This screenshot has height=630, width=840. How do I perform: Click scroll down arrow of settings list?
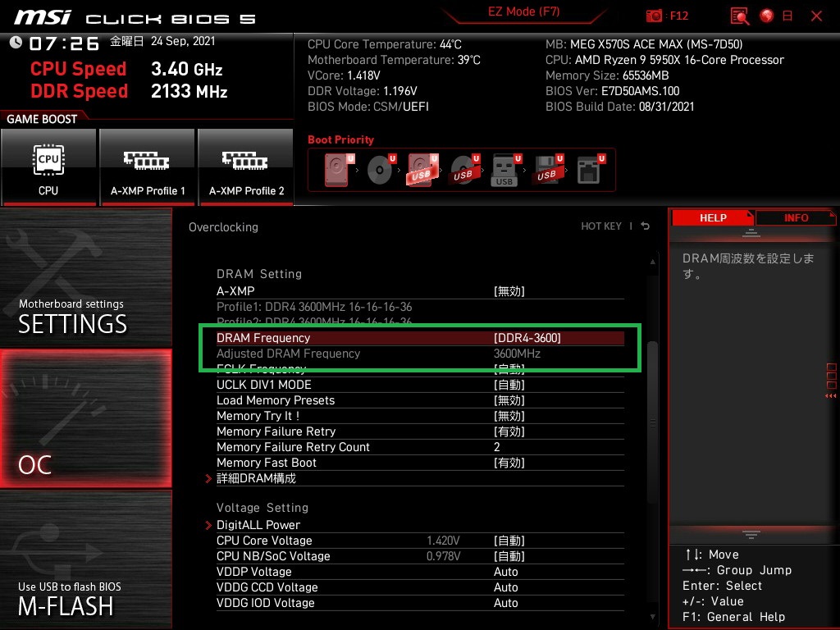point(652,617)
